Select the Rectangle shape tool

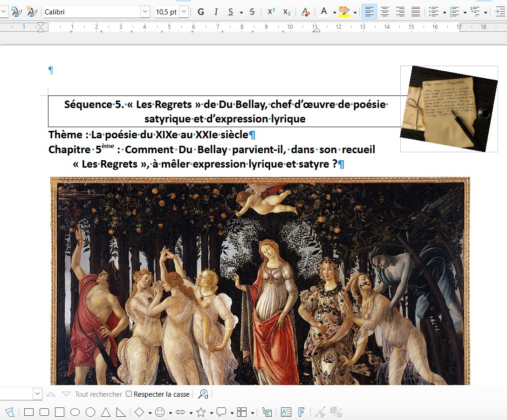pyautogui.click(x=29, y=412)
